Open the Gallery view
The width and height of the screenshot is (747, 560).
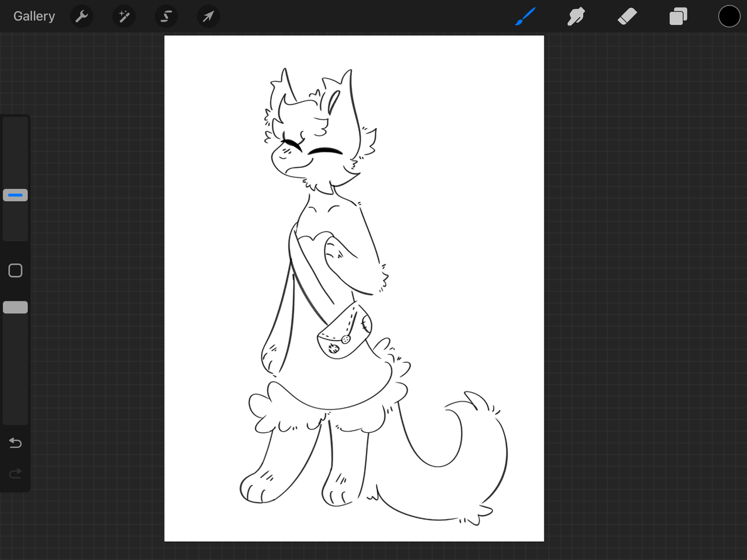[34, 16]
